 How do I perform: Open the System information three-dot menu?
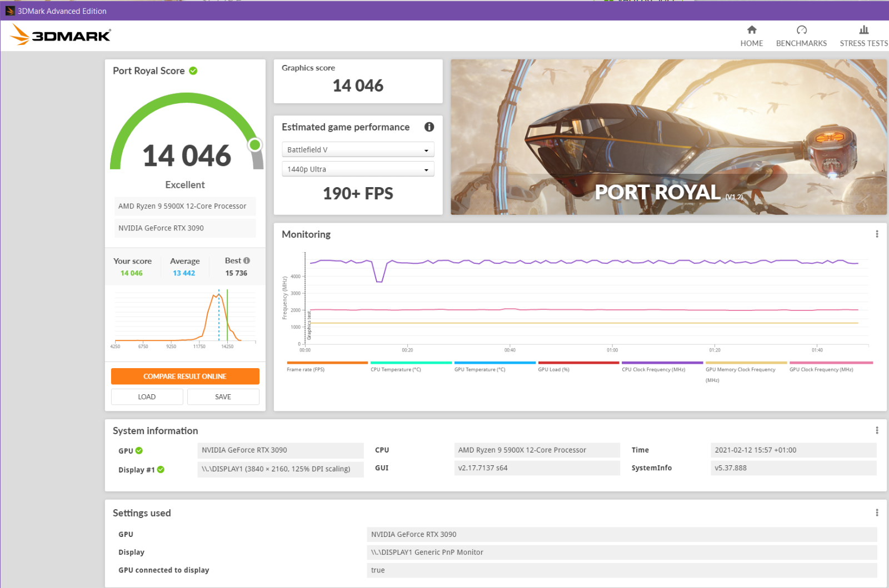pyautogui.click(x=877, y=430)
